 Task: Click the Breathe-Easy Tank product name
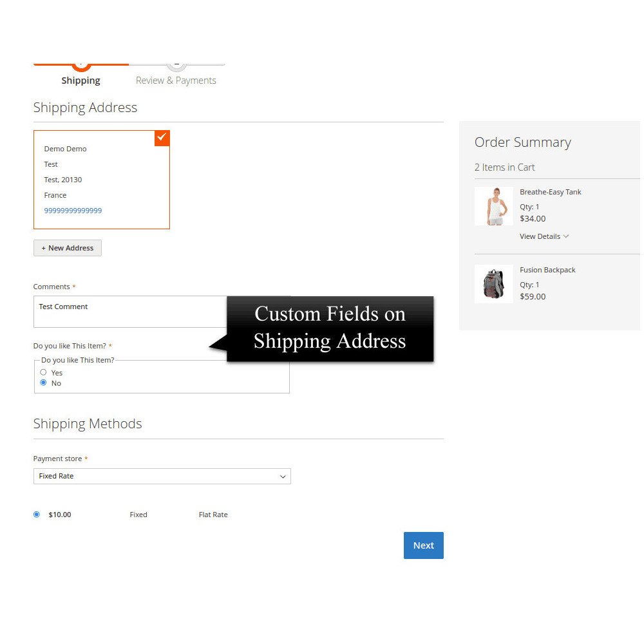(x=551, y=192)
